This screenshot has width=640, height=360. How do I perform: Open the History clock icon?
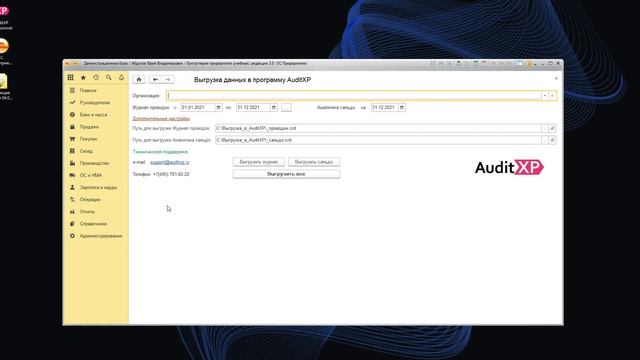tap(96, 78)
